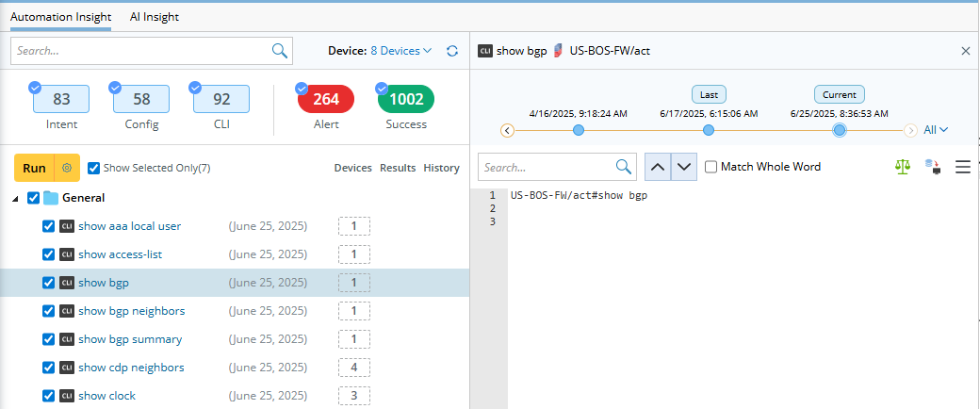Image resolution: width=980 pixels, height=409 pixels.
Task: Click the Current label tag
Action: coord(840,95)
